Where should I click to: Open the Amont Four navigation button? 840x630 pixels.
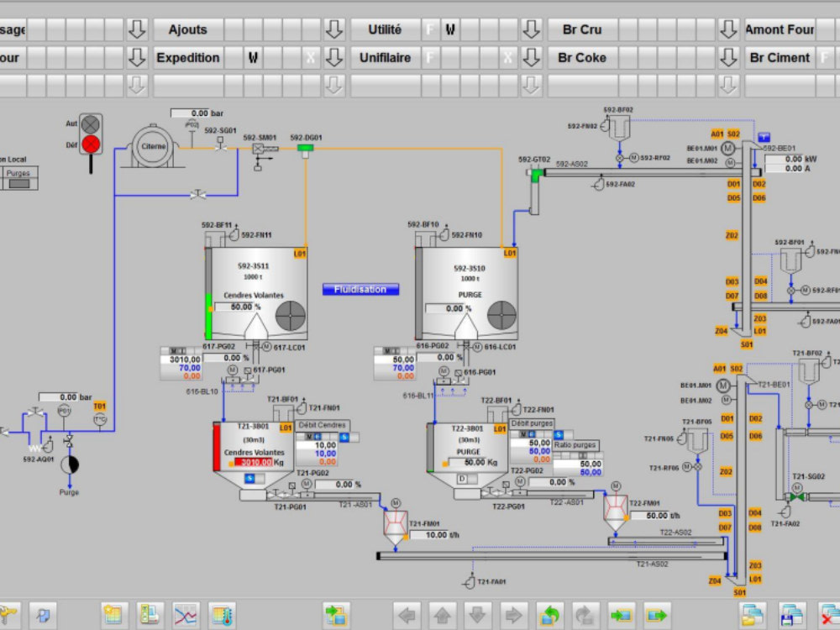780,29
